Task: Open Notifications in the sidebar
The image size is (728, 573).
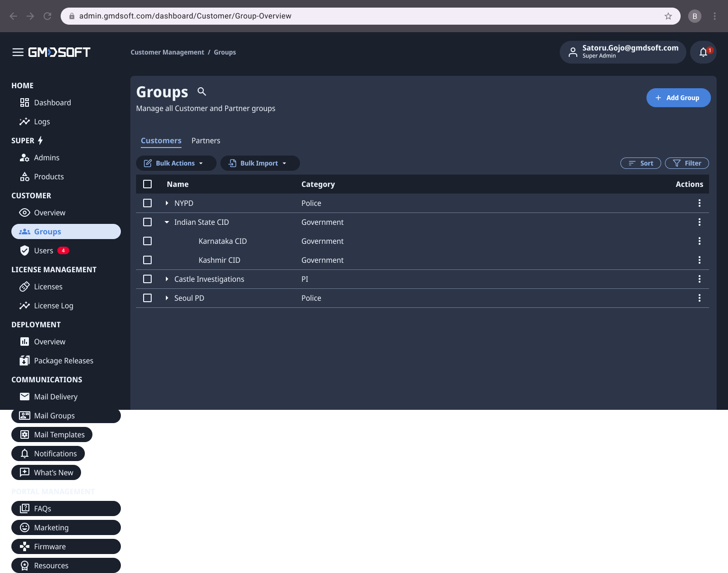Action: [48, 453]
